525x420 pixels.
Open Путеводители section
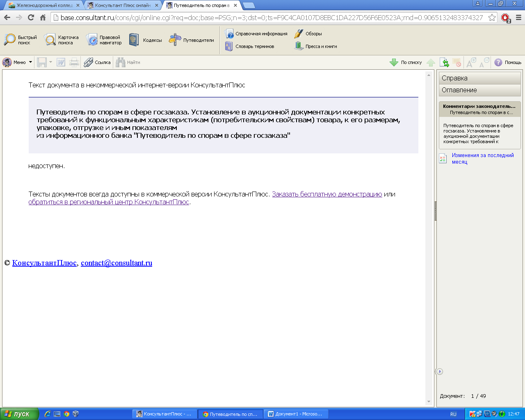[192, 40]
